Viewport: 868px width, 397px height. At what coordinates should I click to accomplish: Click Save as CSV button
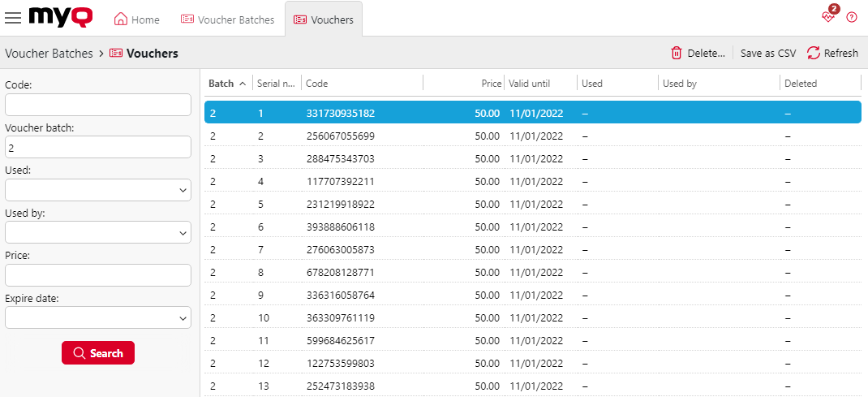pyautogui.click(x=767, y=54)
